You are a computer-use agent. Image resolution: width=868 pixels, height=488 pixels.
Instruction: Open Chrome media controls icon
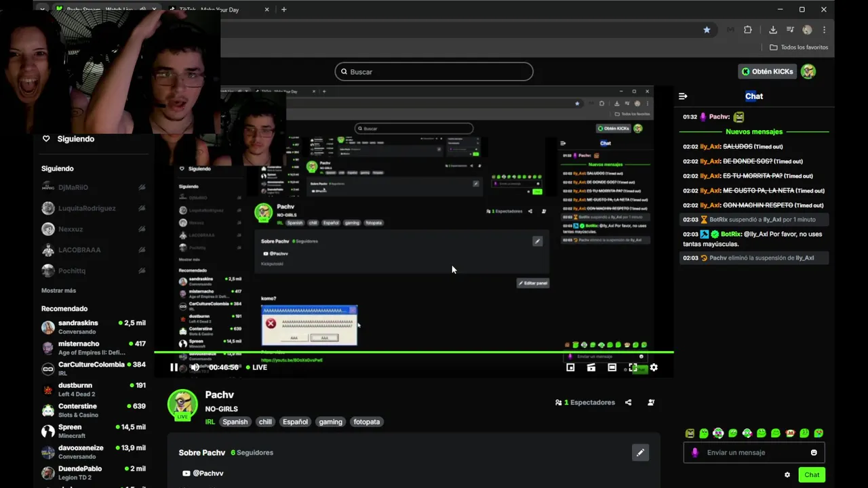coord(790,30)
